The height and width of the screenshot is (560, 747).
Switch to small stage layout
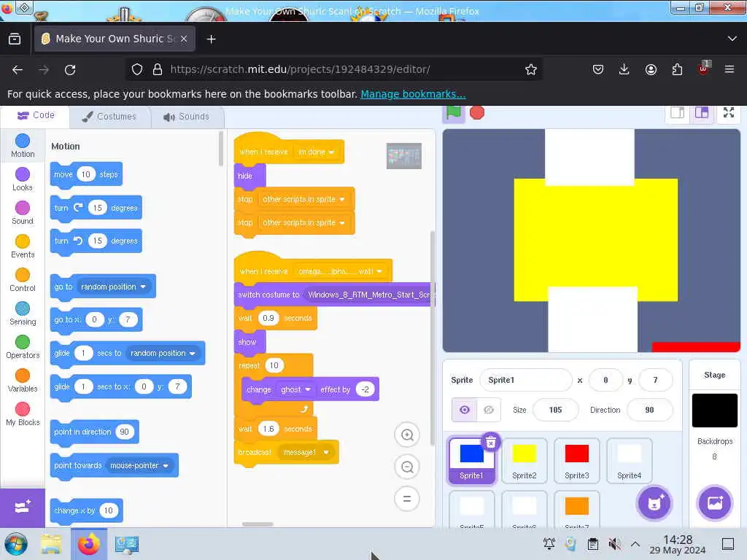pyautogui.click(x=678, y=113)
